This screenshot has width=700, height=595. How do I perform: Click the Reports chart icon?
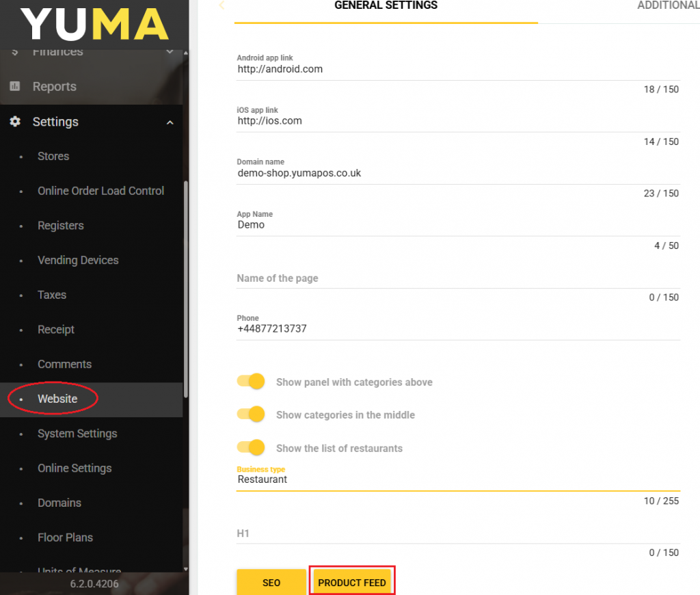(x=15, y=87)
